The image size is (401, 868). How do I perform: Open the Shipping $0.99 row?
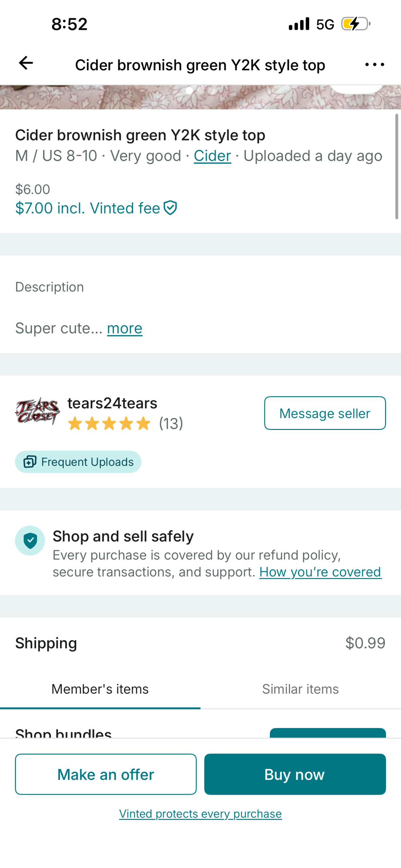click(x=200, y=643)
